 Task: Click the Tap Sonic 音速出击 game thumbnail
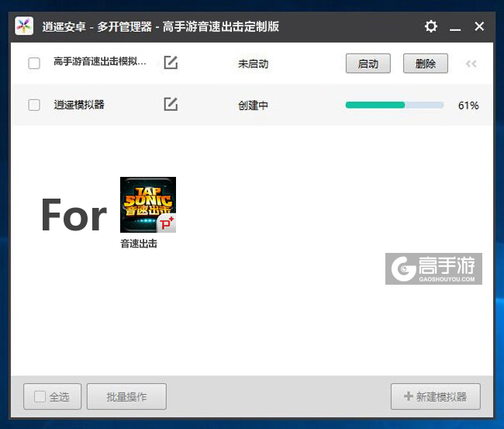tap(148, 205)
